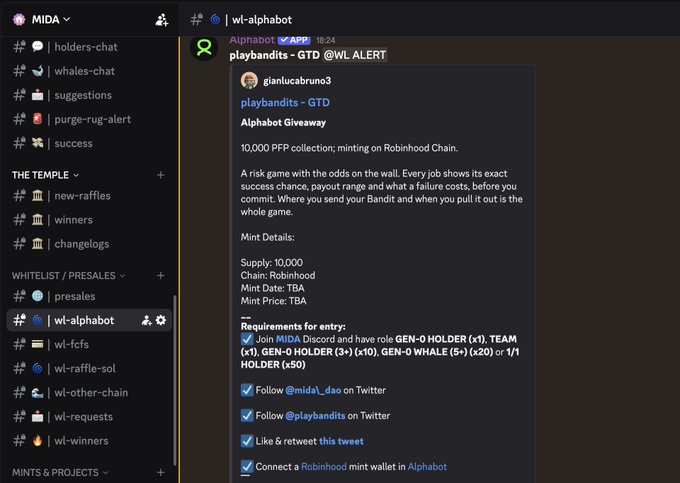680x483 pixels.
Task: Open the presales channel
Action: point(89,296)
